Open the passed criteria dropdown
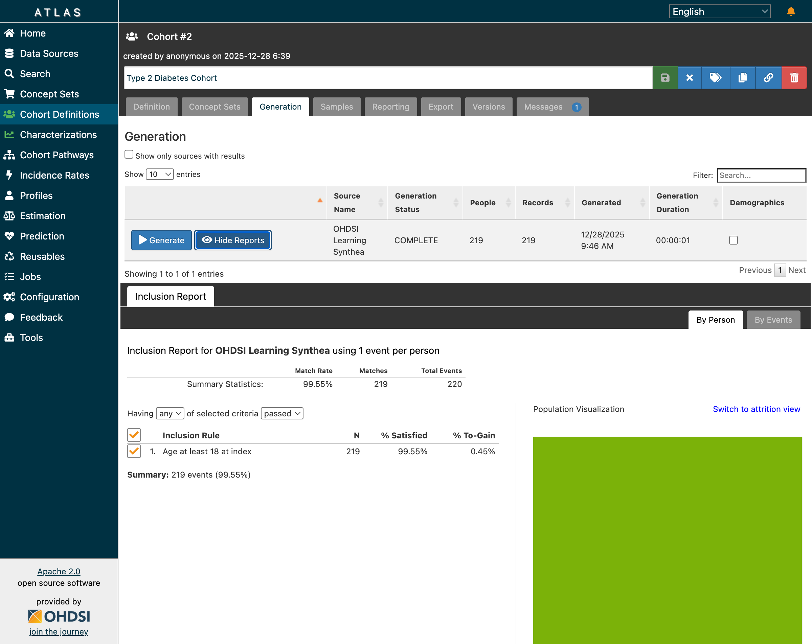This screenshot has height=644, width=812. click(x=282, y=414)
